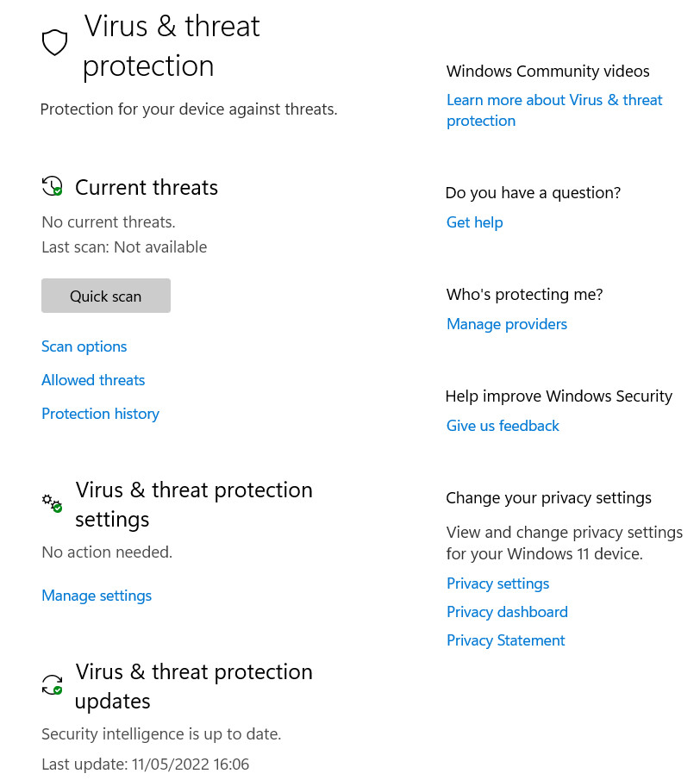Click the Get help link
This screenshot has height=780, width=700.
coord(474,222)
